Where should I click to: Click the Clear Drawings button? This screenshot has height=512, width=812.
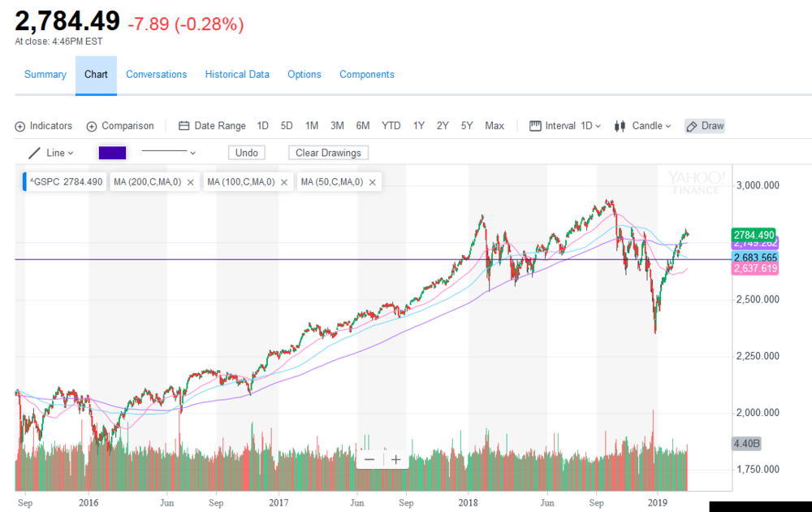(328, 152)
